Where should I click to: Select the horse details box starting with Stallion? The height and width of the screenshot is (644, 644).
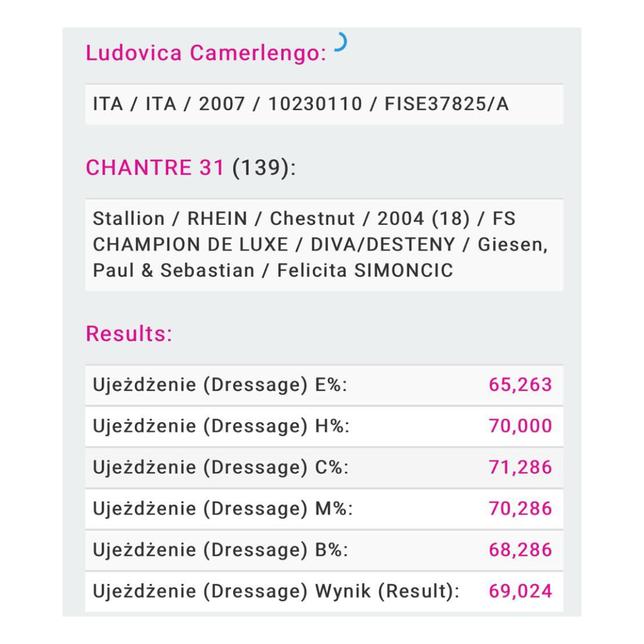click(324, 244)
